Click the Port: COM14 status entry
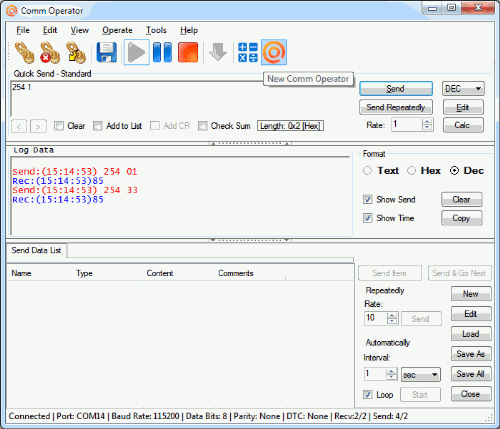Screen dimensions: 500x429 coord(81,416)
